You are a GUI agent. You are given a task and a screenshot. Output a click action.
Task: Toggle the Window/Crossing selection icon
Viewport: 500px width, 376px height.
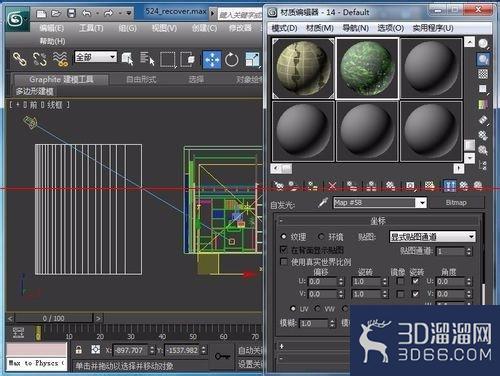187,59
